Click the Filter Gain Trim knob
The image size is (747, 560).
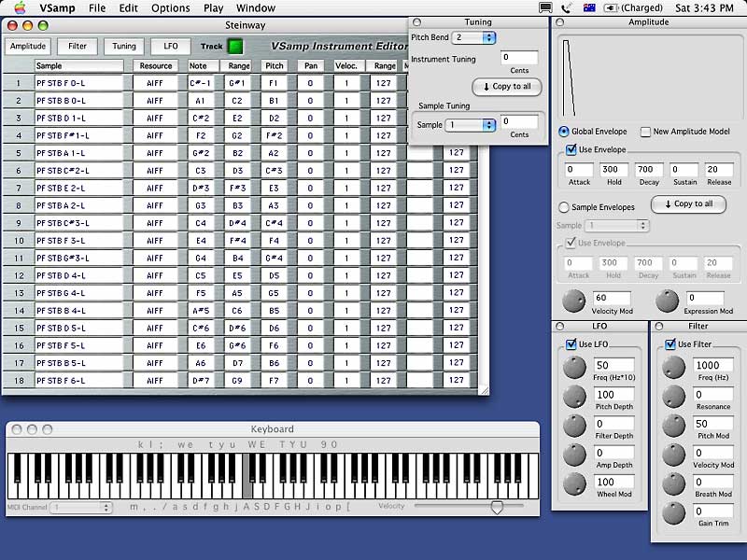673,512
